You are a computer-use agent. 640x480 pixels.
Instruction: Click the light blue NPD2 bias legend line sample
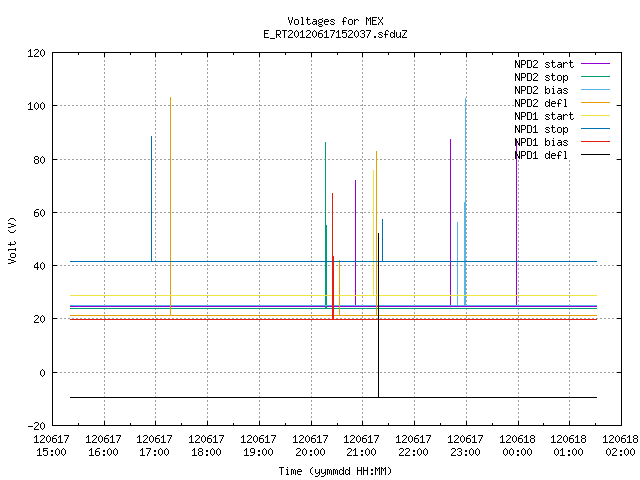[x=596, y=89]
